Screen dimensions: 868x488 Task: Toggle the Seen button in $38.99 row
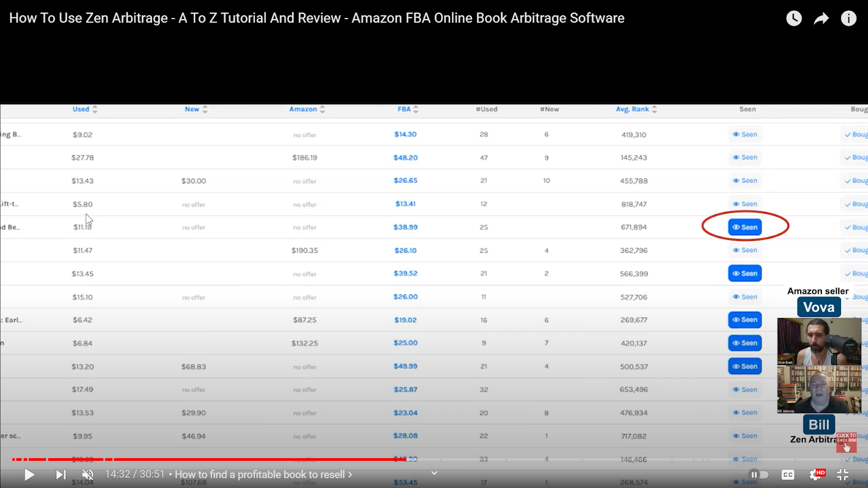click(745, 227)
